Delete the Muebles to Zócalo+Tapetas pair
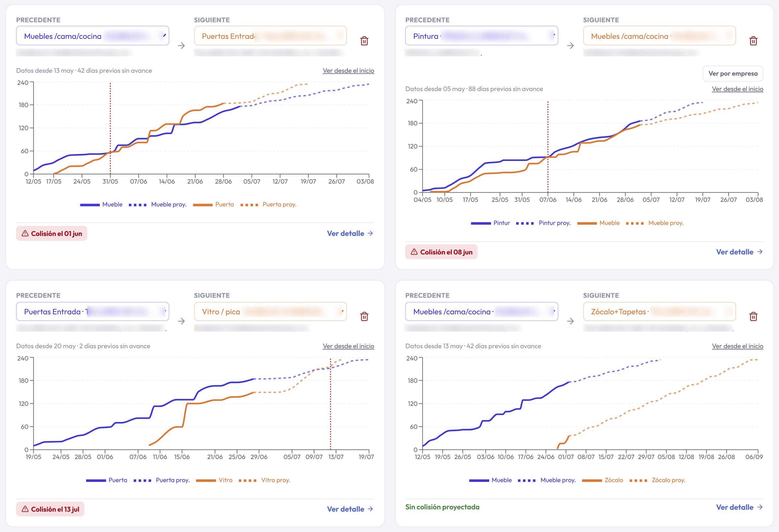The image size is (779, 532). tap(753, 316)
